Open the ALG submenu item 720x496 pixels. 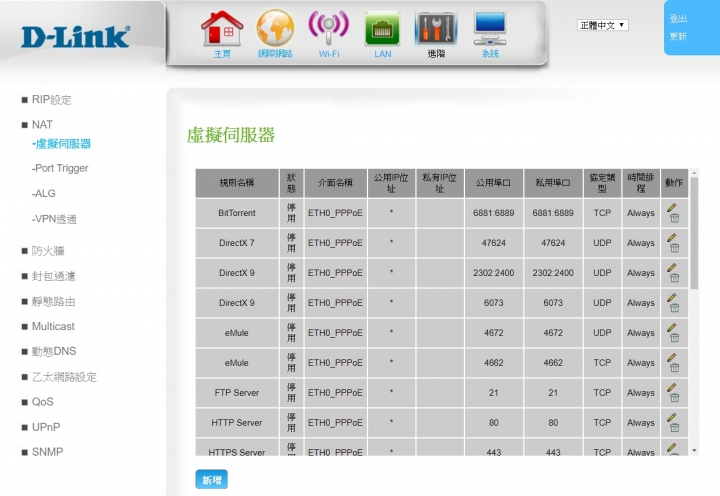(44, 193)
